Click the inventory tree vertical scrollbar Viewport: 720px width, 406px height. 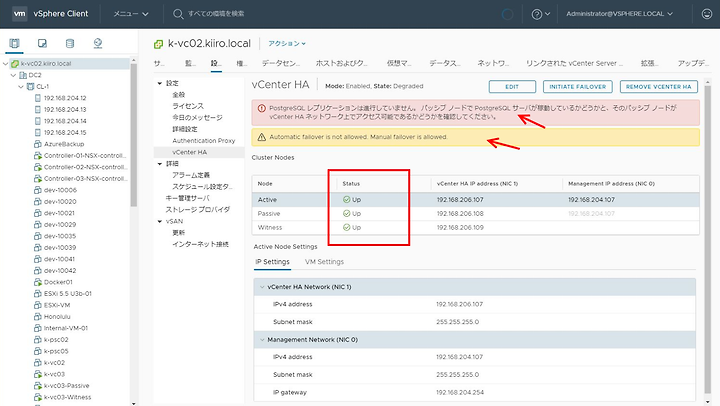coord(134,136)
